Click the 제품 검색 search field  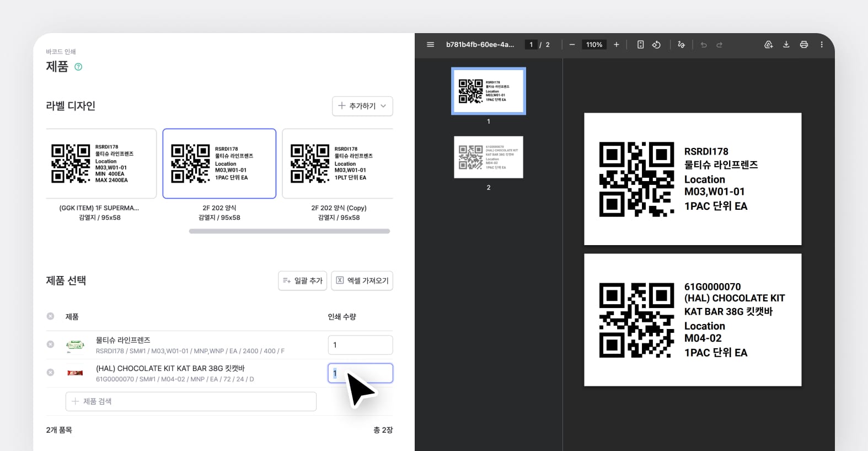191,401
